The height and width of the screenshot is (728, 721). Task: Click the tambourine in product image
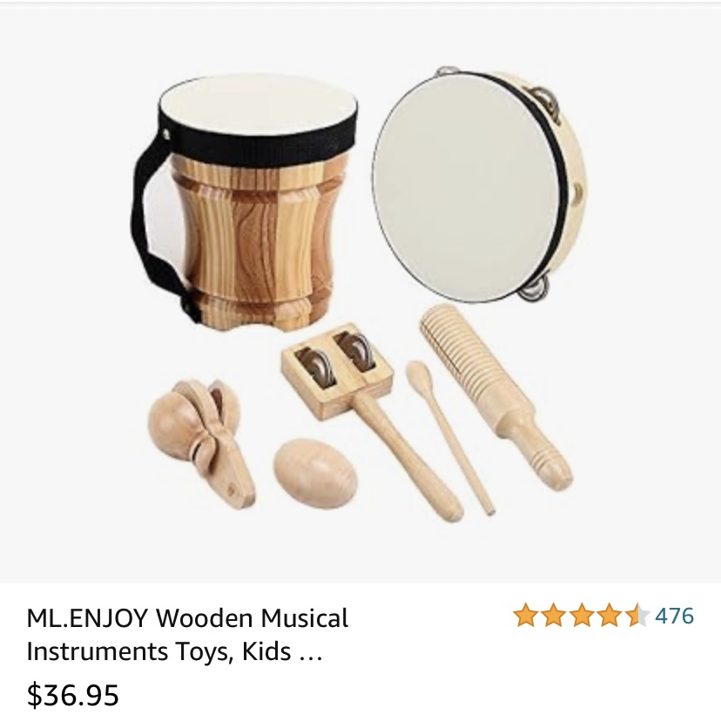tap(478, 185)
